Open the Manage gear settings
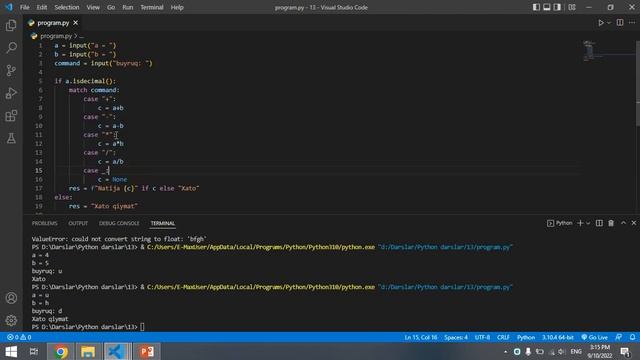Image resolution: width=640 pixels, height=360 pixels. click(11, 320)
